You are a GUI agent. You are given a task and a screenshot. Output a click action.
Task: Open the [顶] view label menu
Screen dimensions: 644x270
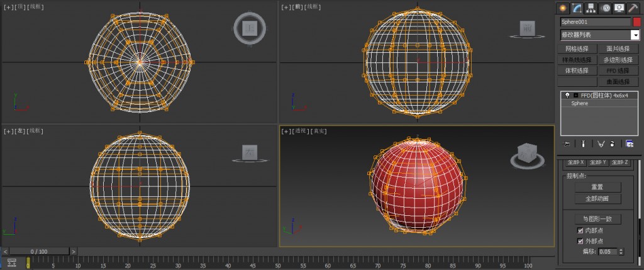pyautogui.click(x=20, y=6)
